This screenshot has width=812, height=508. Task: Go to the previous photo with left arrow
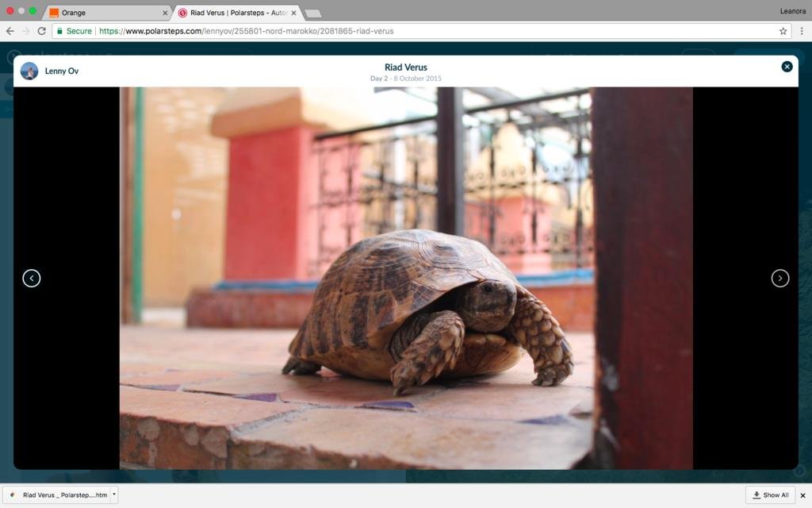[32, 279]
